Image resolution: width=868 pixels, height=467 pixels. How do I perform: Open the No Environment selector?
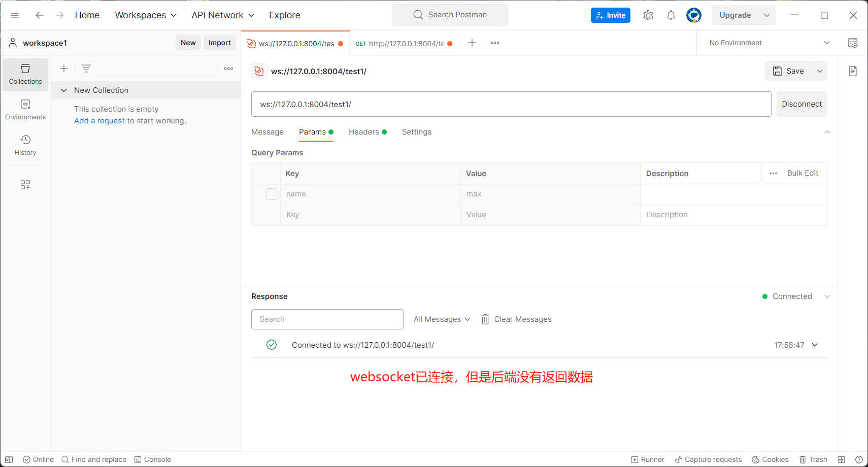click(x=769, y=43)
